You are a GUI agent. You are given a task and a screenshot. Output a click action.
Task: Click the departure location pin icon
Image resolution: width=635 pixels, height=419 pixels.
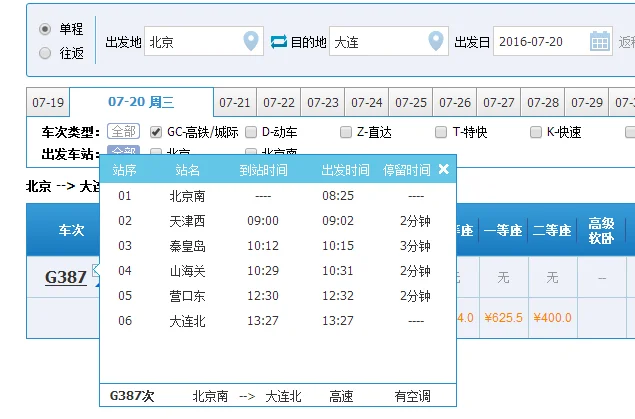click(251, 41)
